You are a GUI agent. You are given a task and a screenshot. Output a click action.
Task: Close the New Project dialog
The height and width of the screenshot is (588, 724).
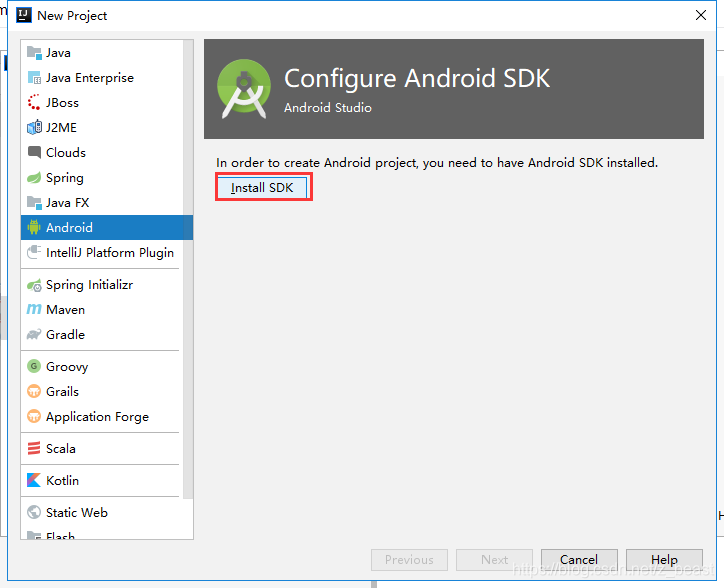pos(701,15)
